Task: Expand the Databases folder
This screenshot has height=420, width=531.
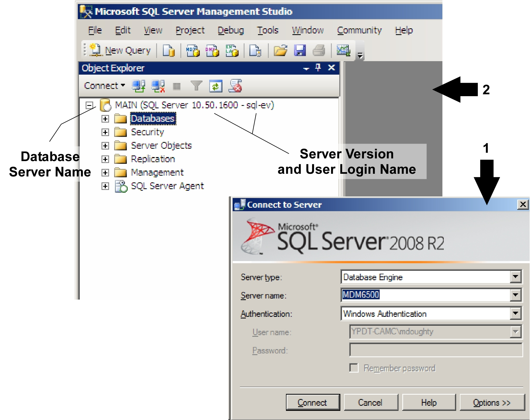Action: click(x=105, y=119)
